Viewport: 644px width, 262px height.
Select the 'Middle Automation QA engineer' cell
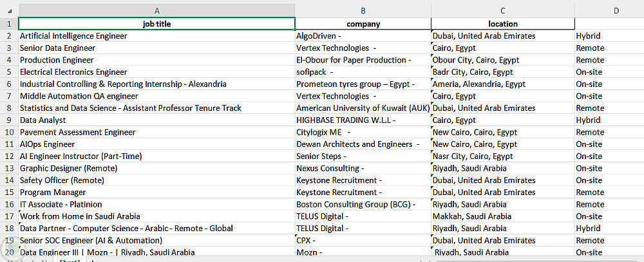pos(157,96)
